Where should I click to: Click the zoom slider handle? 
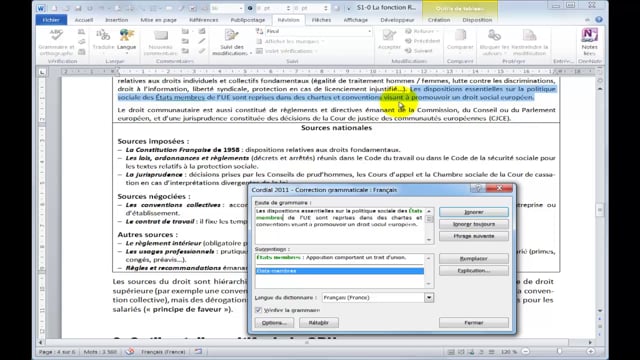559,351
